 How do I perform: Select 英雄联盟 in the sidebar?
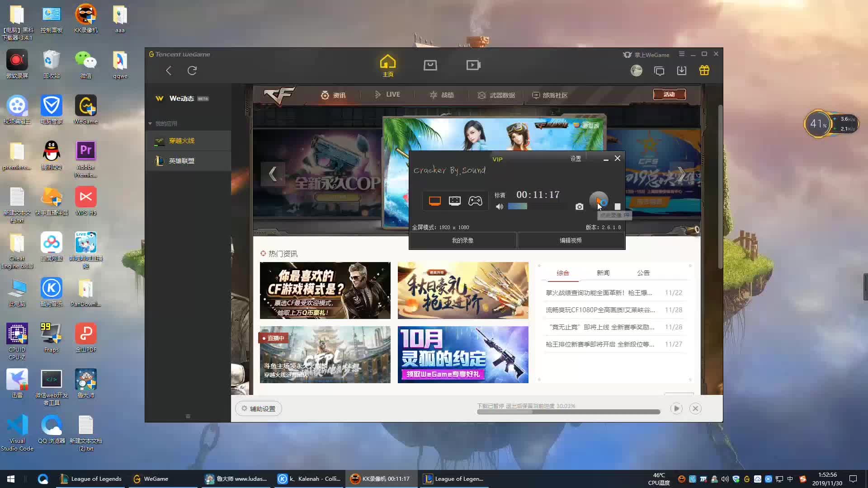point(188,161)
